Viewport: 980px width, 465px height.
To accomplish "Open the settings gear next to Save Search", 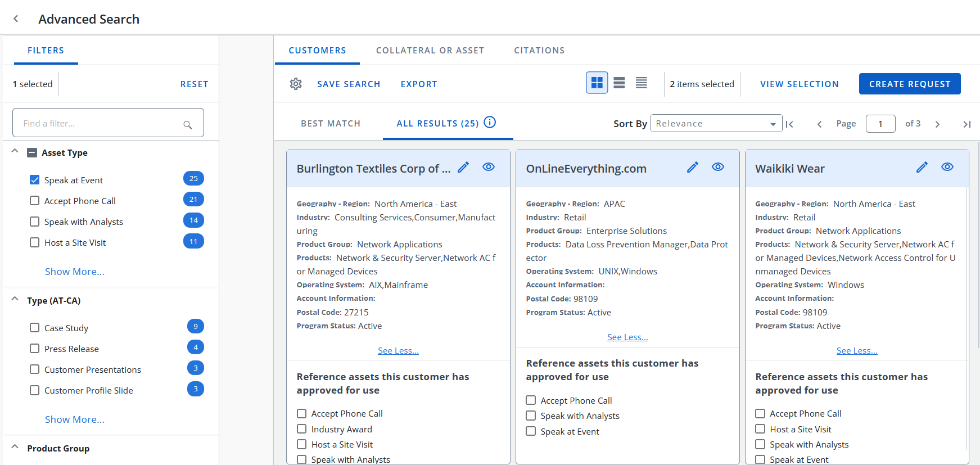I will [x=296, y=84].
